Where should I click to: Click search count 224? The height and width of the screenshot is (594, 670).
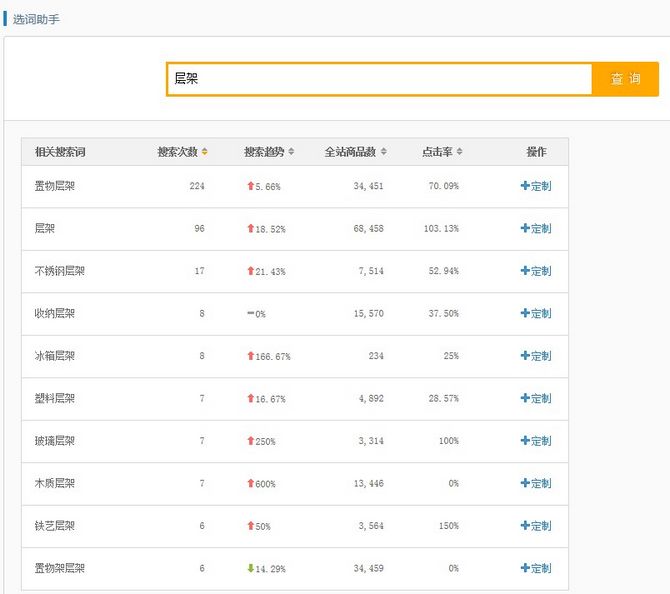[x=197, y=186]
